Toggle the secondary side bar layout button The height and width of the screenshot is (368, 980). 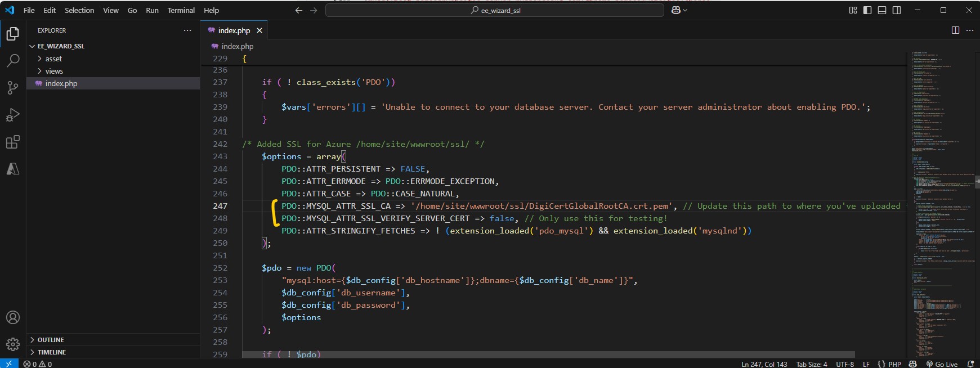tap(897, 10)
